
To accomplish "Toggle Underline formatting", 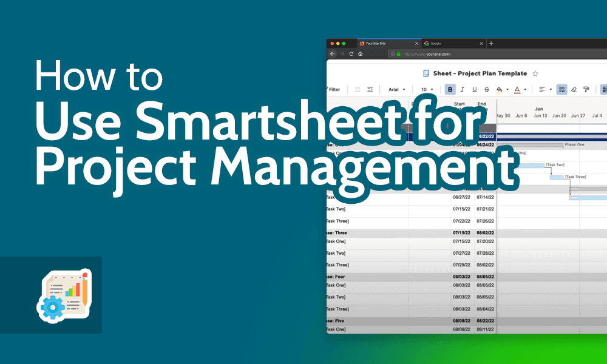I will [x=475, y=89].
